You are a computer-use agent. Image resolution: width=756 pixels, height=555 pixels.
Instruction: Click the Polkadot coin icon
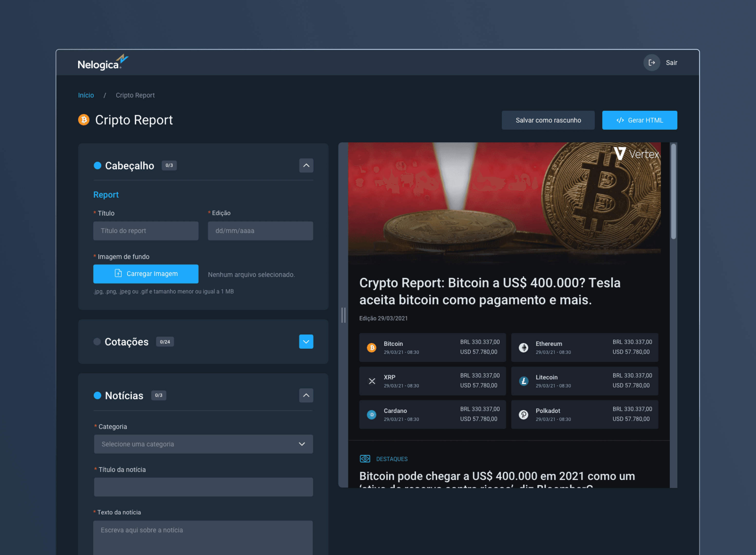click(x=523, y=414)
